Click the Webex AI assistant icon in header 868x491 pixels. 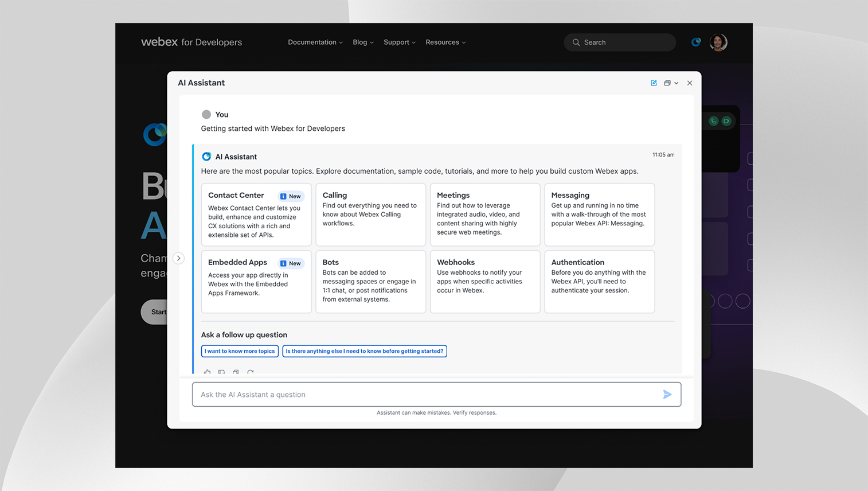click(x=696, y=42)
